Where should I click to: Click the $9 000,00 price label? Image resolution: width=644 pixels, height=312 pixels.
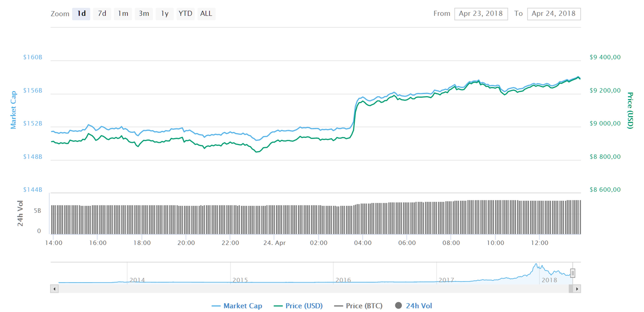point(605,123)
